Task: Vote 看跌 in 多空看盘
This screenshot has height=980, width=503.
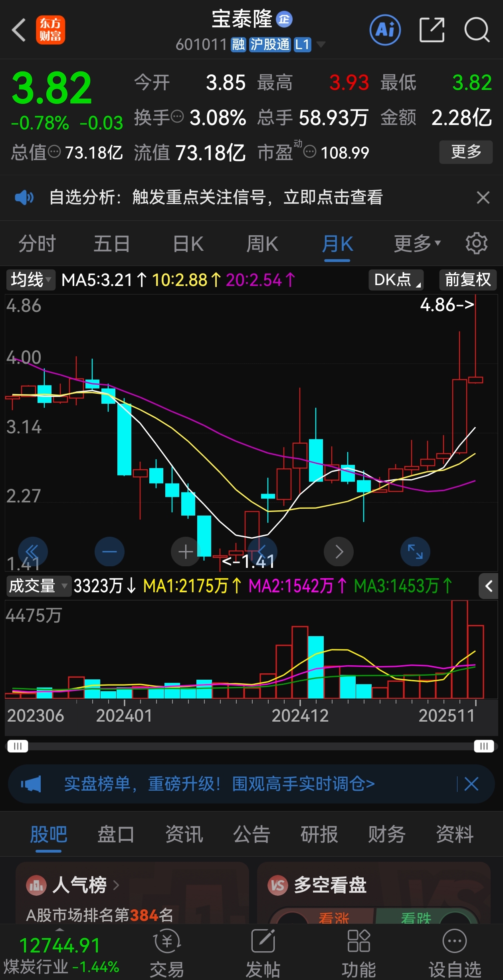Action: (416, 917)
